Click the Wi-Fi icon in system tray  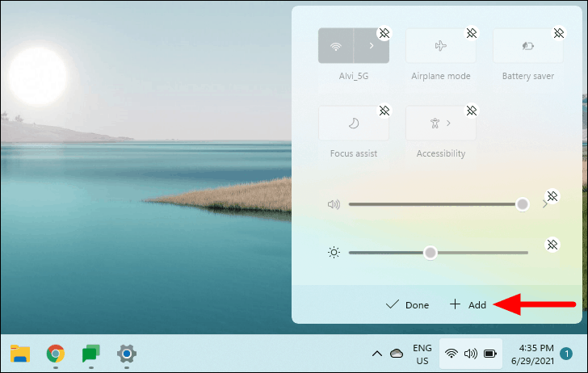click(x=451, y=354)
